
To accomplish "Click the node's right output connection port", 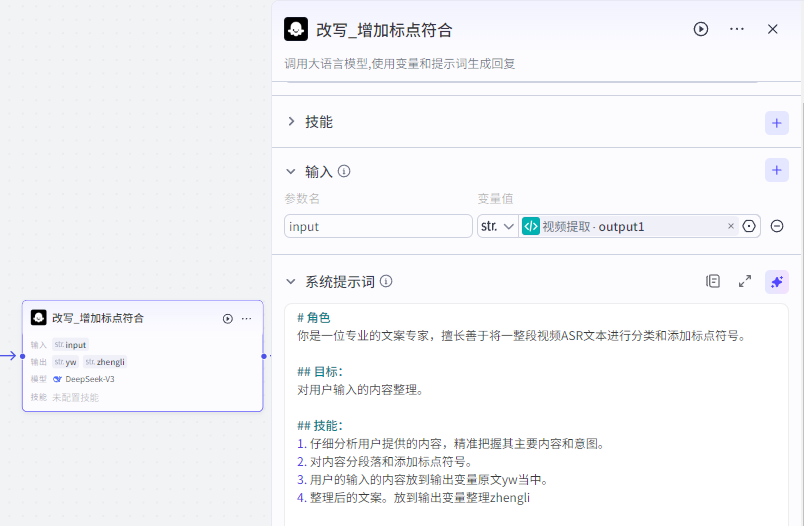I will pos(264,356).
